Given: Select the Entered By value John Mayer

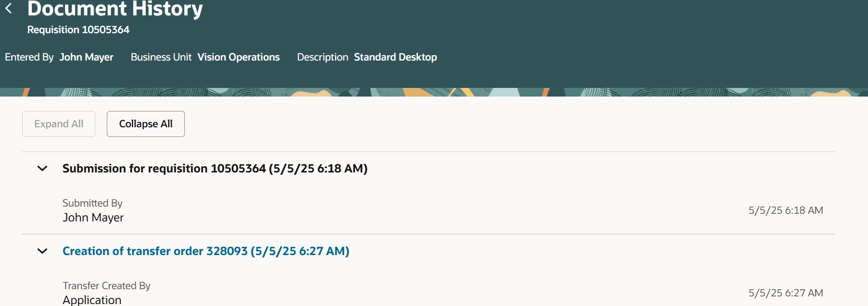Looking at the screenshot, I should pos(87,57).
